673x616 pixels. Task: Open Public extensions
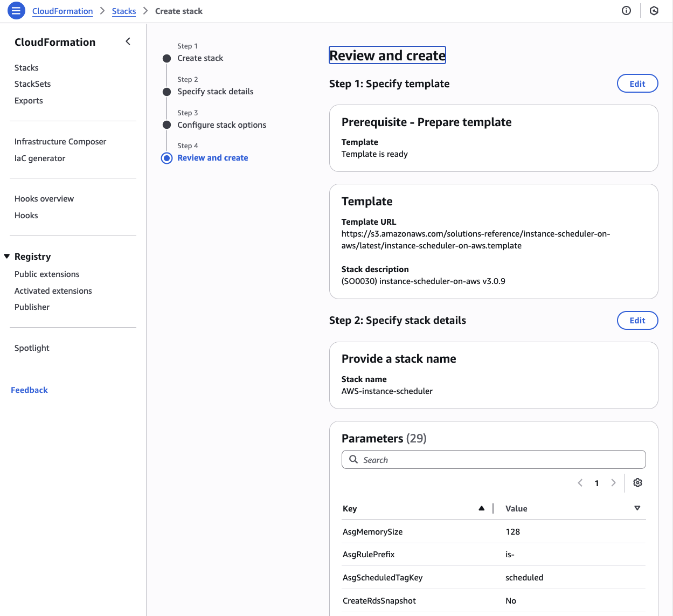[x=47, y=274]
